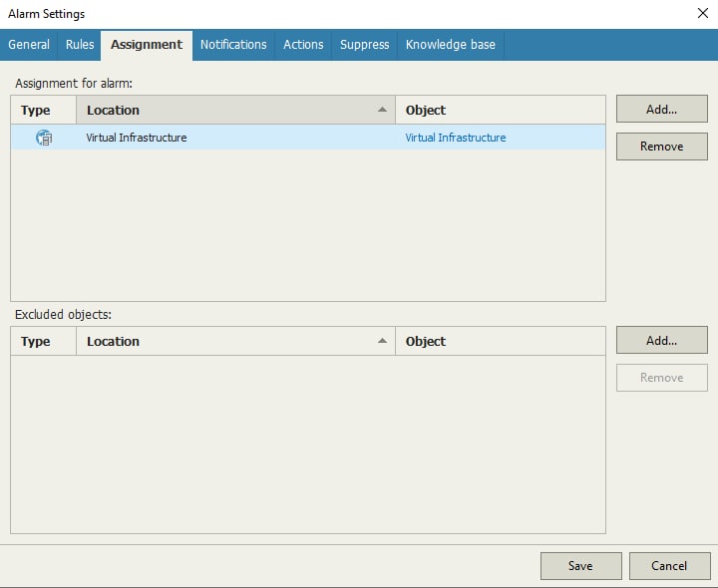
Task: Switch to the Suppress tab
Action: (x=364, y=45)
